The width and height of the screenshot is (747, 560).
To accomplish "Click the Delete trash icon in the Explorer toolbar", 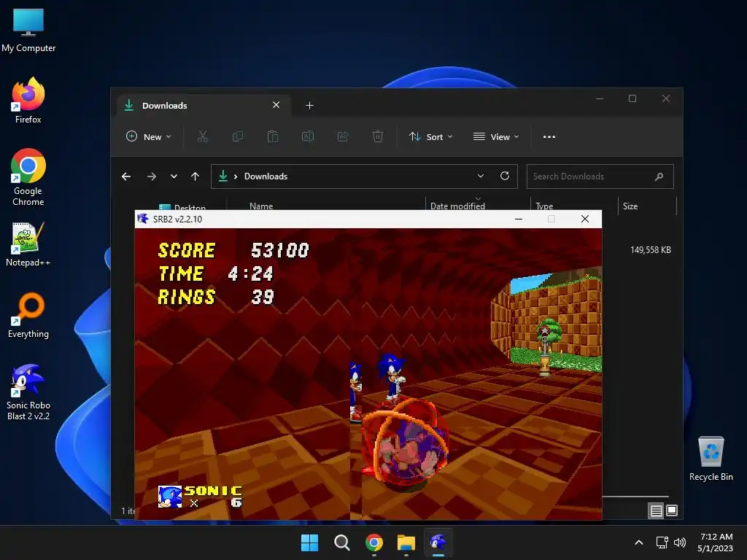I will tap(377, 136).
